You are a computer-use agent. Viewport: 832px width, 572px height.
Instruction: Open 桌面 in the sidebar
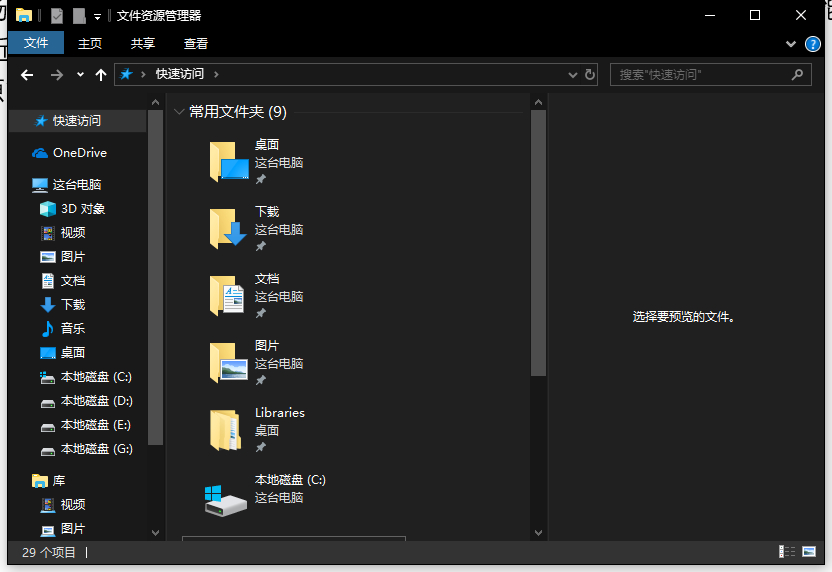(x=73, y=353)
